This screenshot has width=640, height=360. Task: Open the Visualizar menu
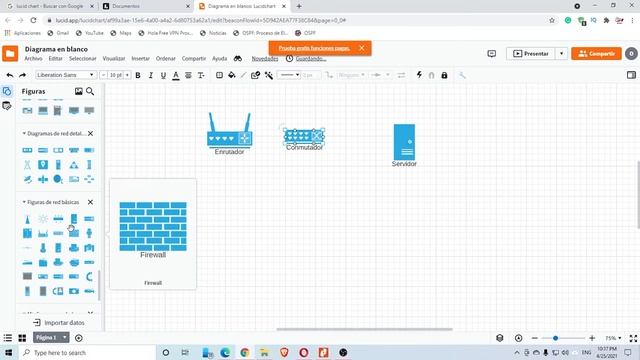pos(114,59)
